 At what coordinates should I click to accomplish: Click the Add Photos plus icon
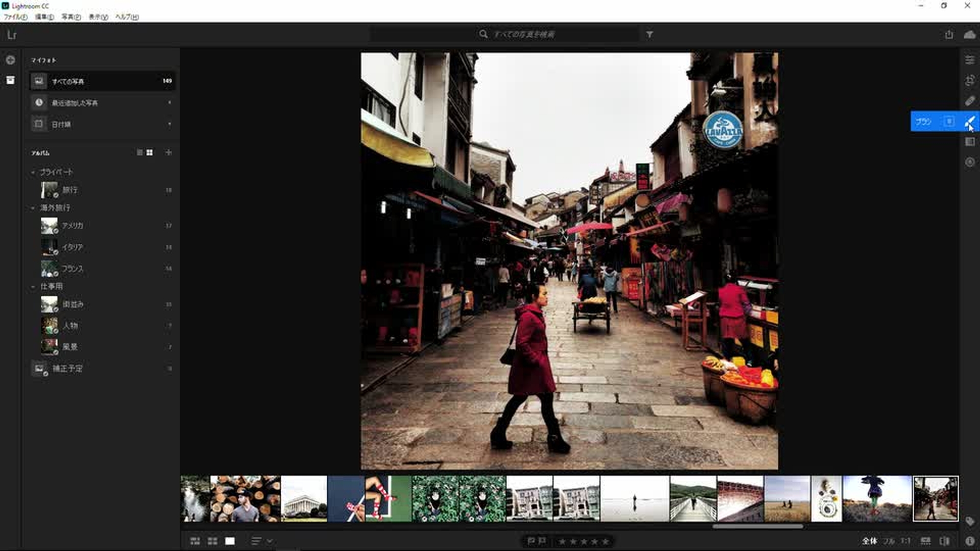[x=10, y=60]
